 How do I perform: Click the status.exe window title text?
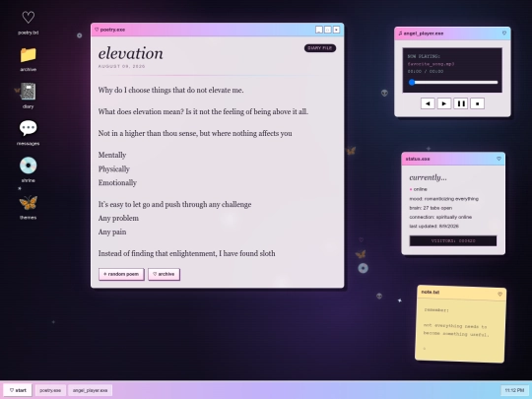418,159
